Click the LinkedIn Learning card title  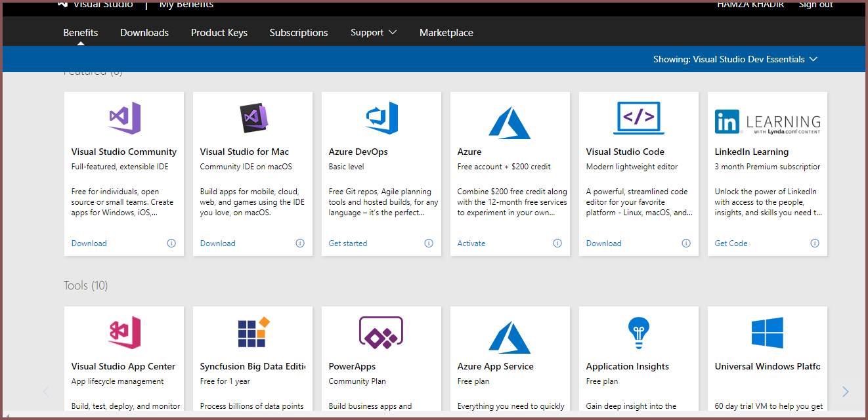point(752,152)
